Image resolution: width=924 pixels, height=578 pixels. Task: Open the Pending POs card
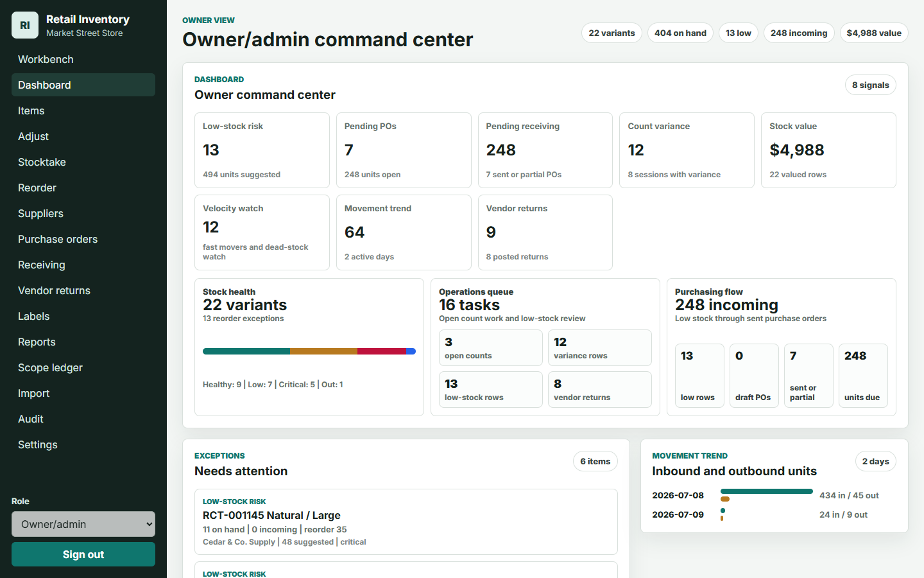(404, 150)
